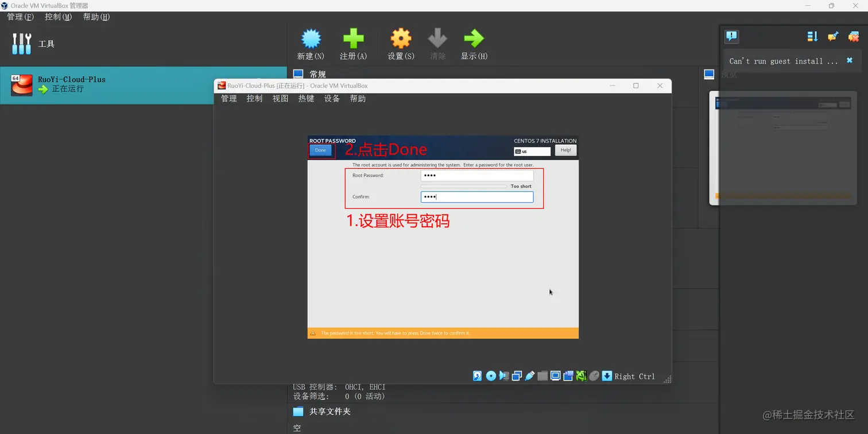
Task: Focus the Root Password field
Action: pos(477,176)
